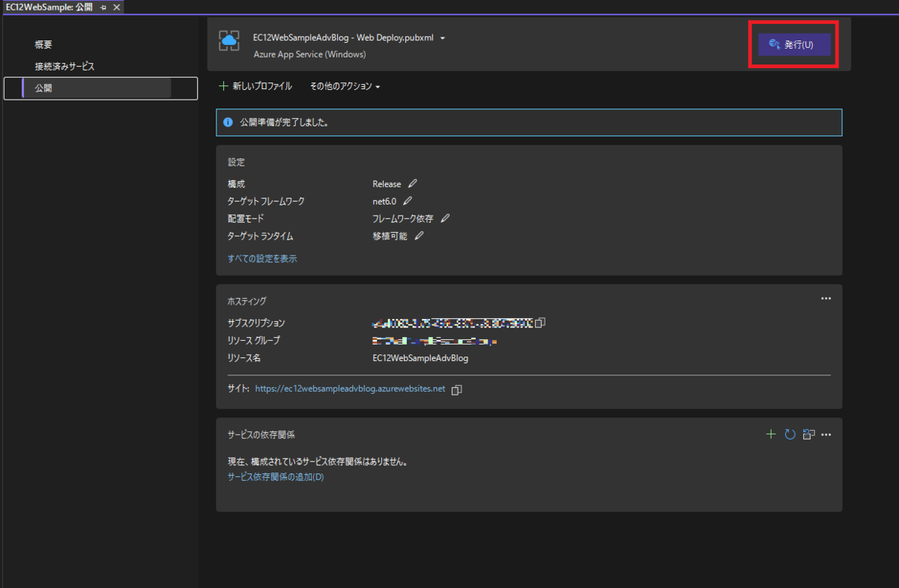Open the すべての設定を表示 link

click(x=262, y=258)
